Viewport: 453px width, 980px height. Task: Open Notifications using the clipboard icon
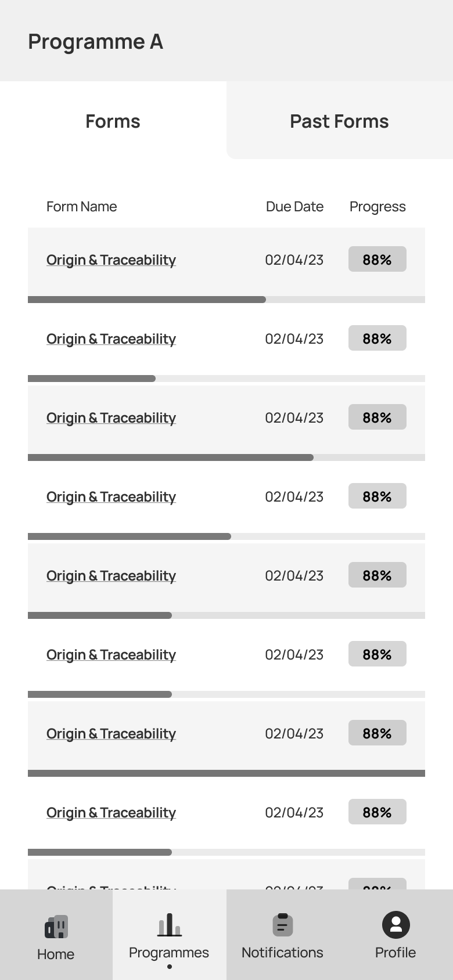283,925
